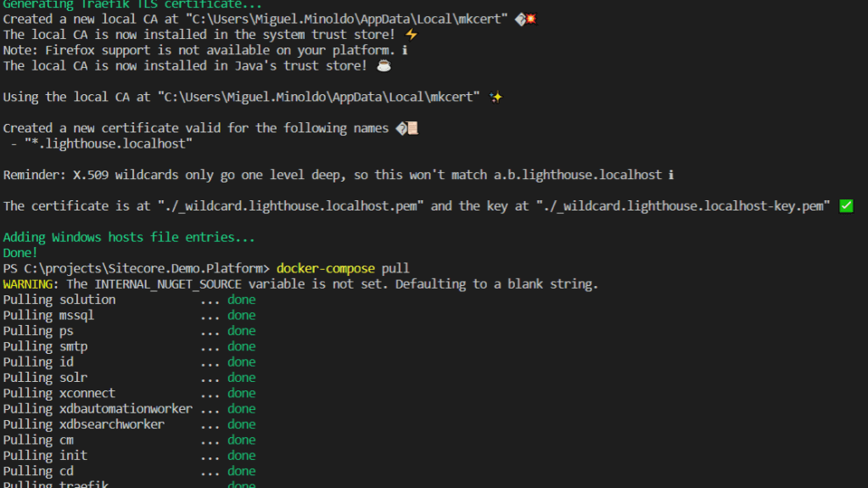Click the green checkmark emoji after key path
868x488 pixels.
(x=846, y=206)
